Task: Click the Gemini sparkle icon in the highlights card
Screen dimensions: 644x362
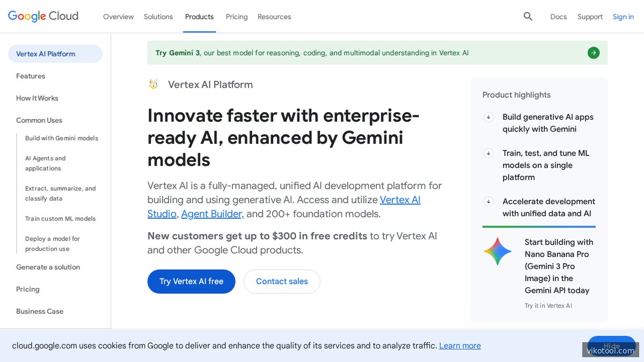Action: pyautogui.click(x=497, y=251)
